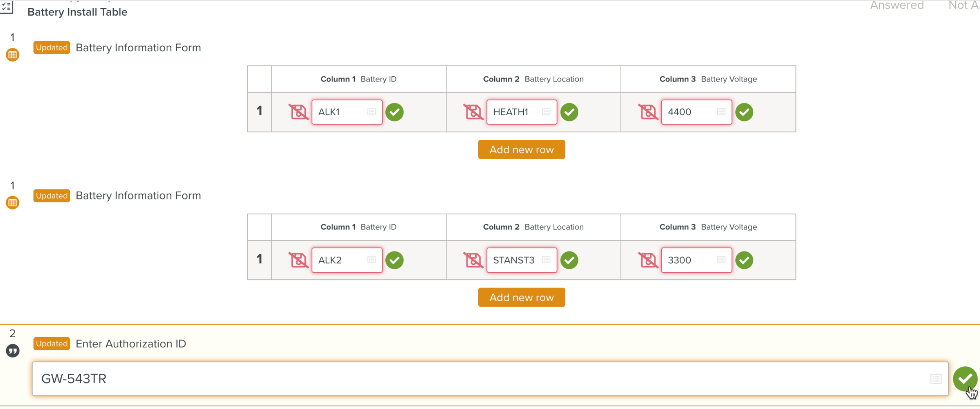980x409 pixels.
Task: Click Column 2 Battery Location header in first table
Action: click(533, 79)
